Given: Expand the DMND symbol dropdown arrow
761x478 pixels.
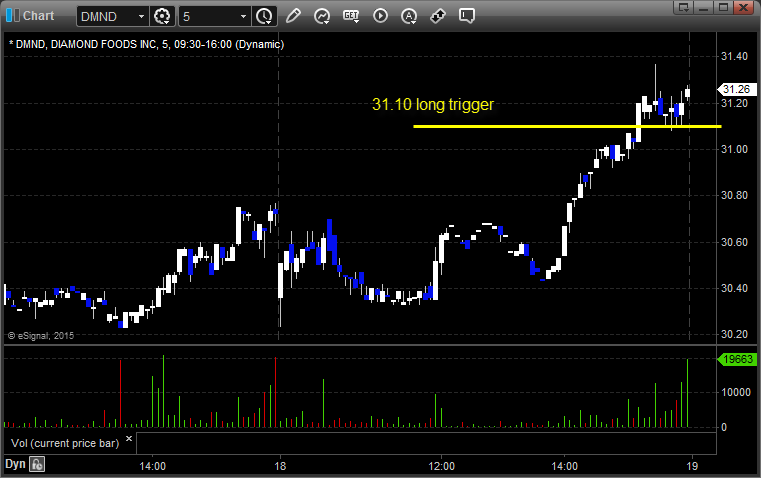Looking at the screenshot, I should coord(141,16).
